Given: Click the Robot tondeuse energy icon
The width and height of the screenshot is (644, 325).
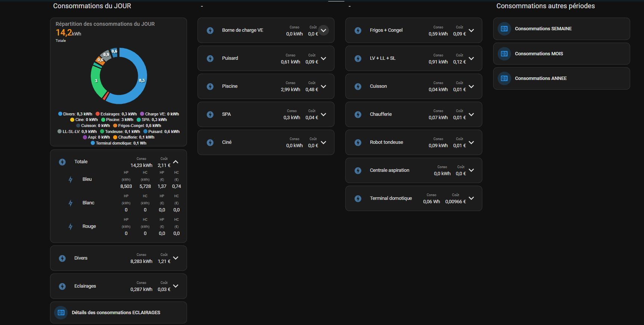Looking at the screenshot, I should point(358,142).
